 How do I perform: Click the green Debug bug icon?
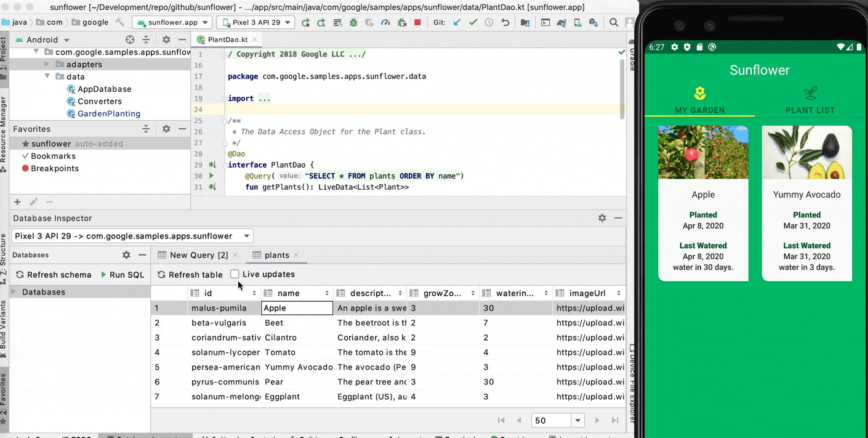point(353,23)
